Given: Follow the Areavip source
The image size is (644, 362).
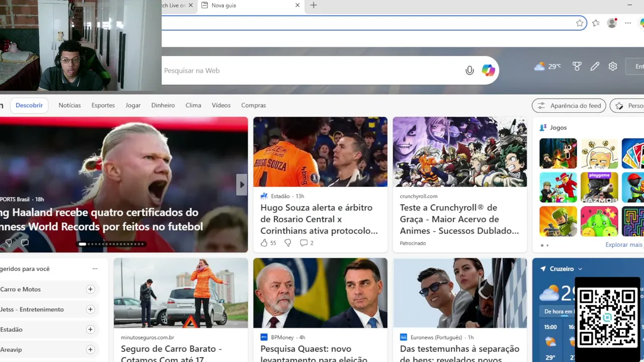Looking at the screenshot, I should (x=90, y=349).
